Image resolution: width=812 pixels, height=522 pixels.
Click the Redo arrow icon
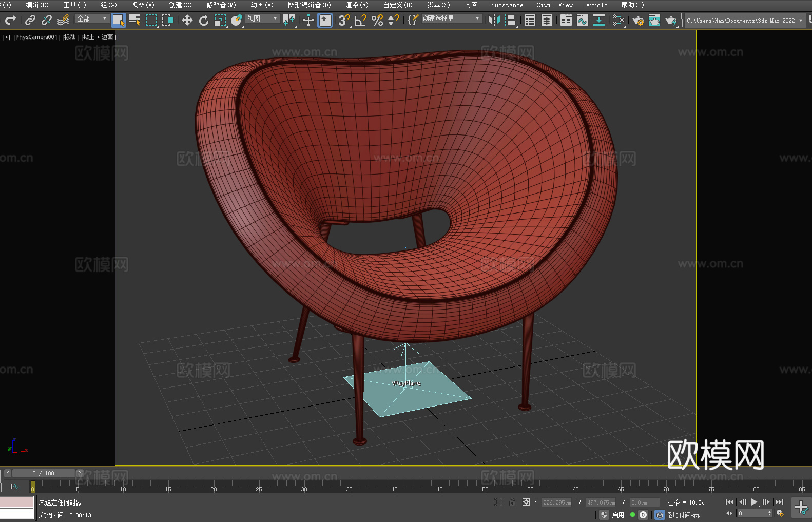pyautogui.click(x=10, y=20)
